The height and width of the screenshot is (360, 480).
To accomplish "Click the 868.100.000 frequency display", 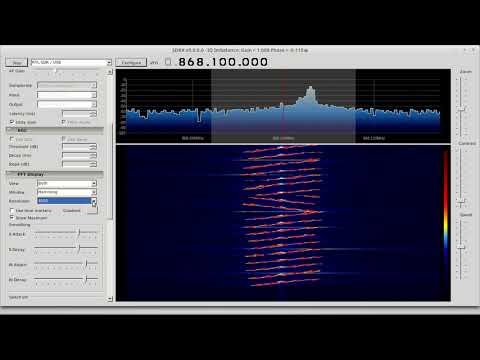I will coord(223,62).
